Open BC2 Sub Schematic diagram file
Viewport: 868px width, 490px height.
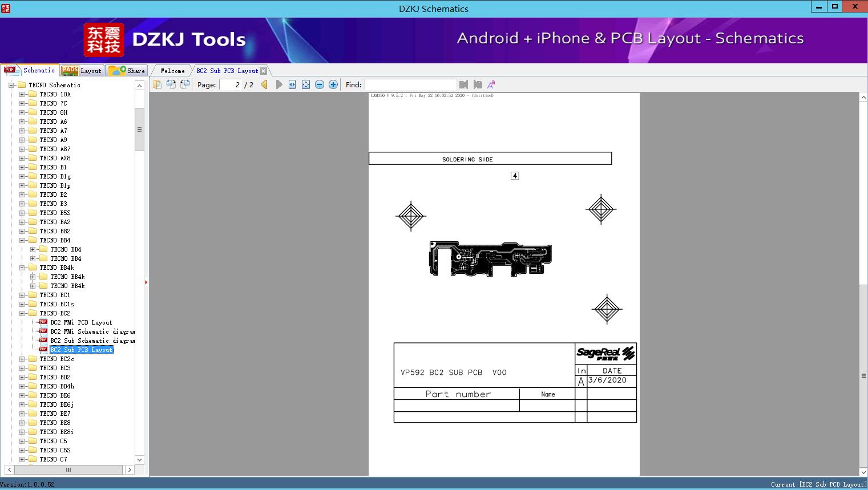pos(92,341)
